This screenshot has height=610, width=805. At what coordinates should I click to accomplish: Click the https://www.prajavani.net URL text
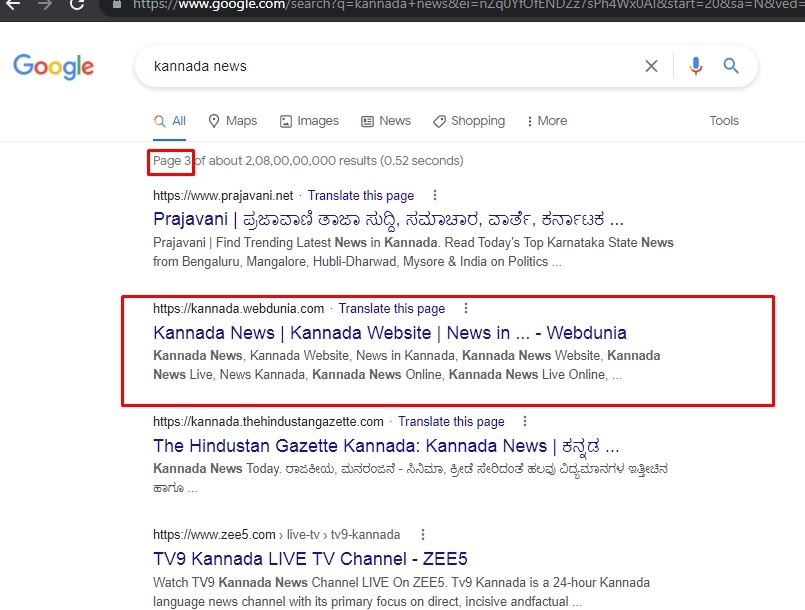(223, 196)
